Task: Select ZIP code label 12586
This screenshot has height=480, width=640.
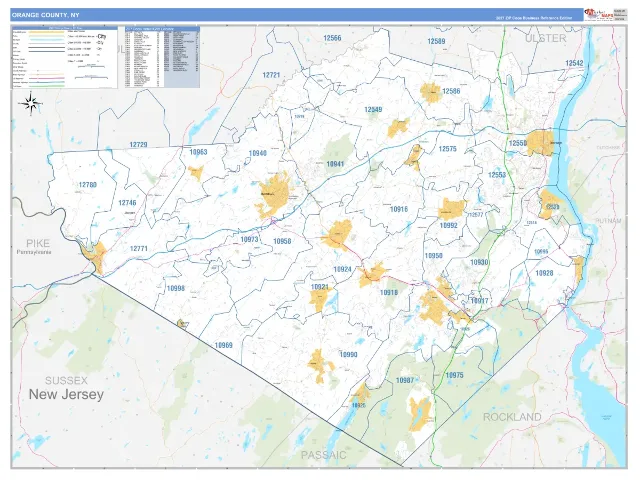Action: pos(451,91)
